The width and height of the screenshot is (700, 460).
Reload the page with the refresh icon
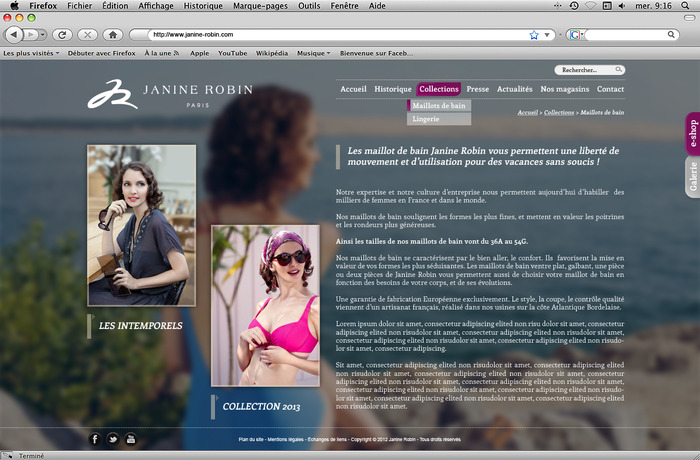(62, 34)
